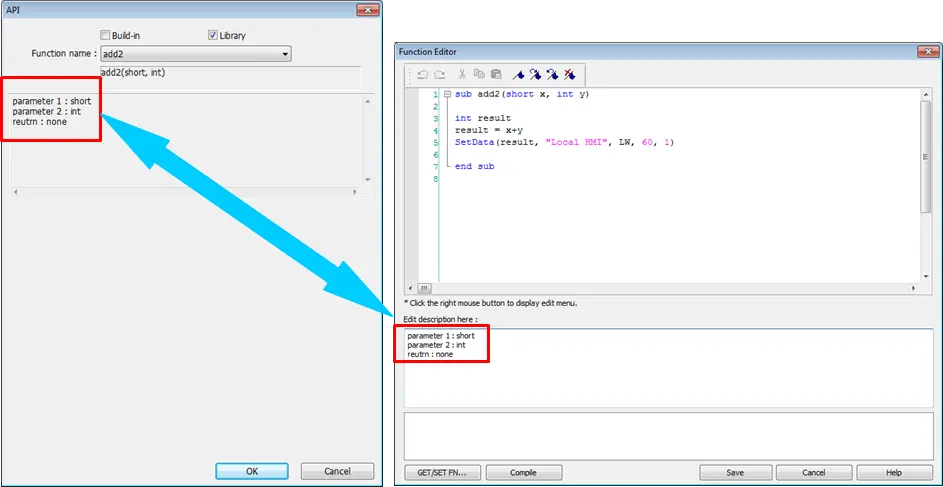The image size is (943, 487).
Task: Click the API description scroll-left arrow
Action: pos(16,192)
